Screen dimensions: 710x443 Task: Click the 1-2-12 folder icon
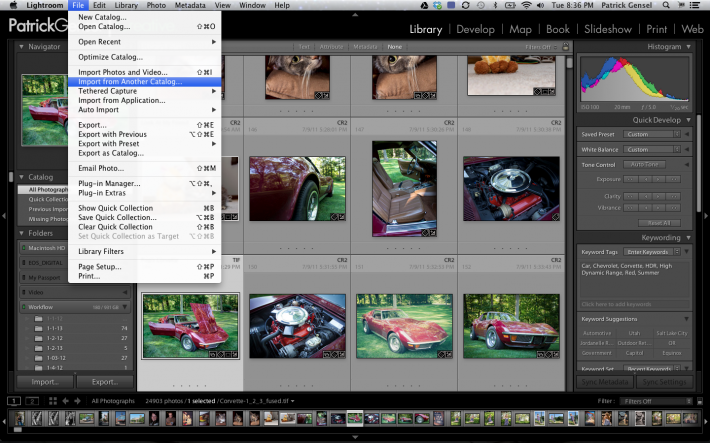pos(38,338)
